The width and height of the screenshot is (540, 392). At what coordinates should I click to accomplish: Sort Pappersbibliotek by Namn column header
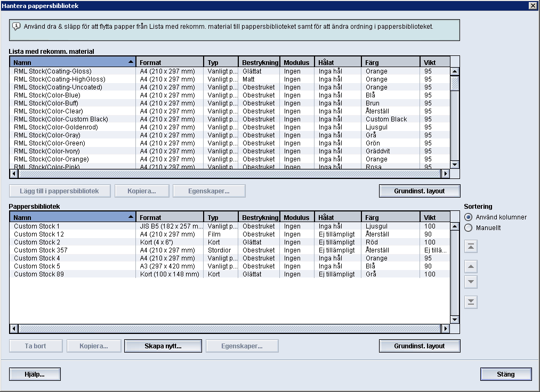pyautogui.click(x=72, y=217)
